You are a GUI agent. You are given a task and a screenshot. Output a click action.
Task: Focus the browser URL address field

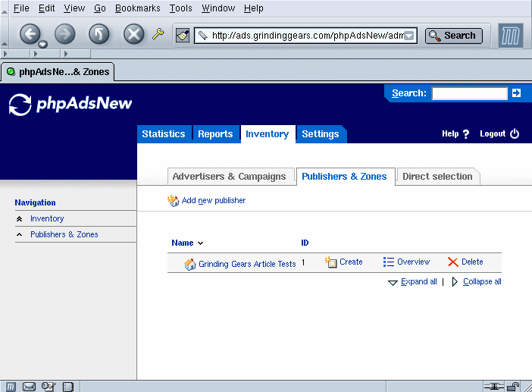(x=305, y=36)
